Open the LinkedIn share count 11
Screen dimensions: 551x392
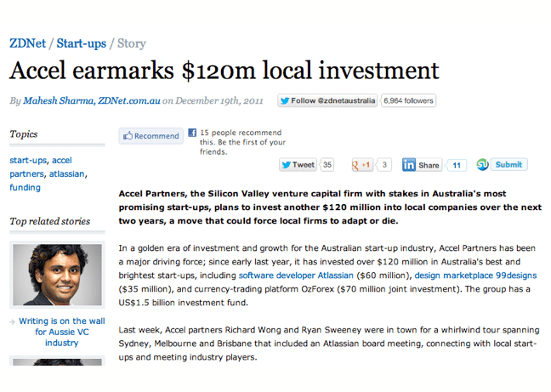[x=457, y=165]
